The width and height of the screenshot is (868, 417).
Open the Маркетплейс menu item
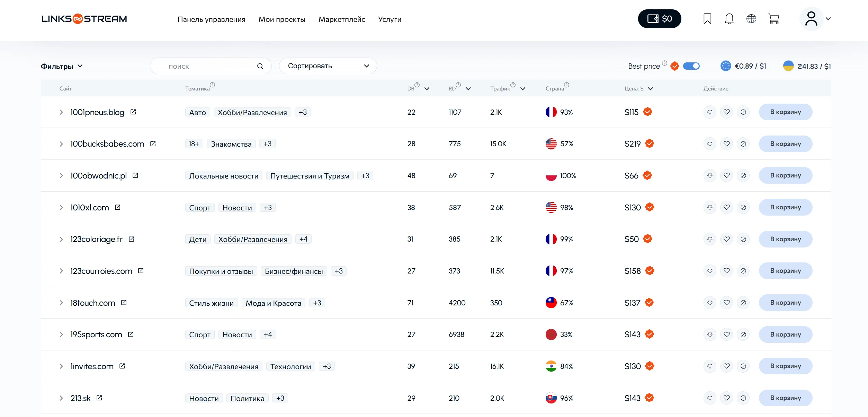pos(341,19)
